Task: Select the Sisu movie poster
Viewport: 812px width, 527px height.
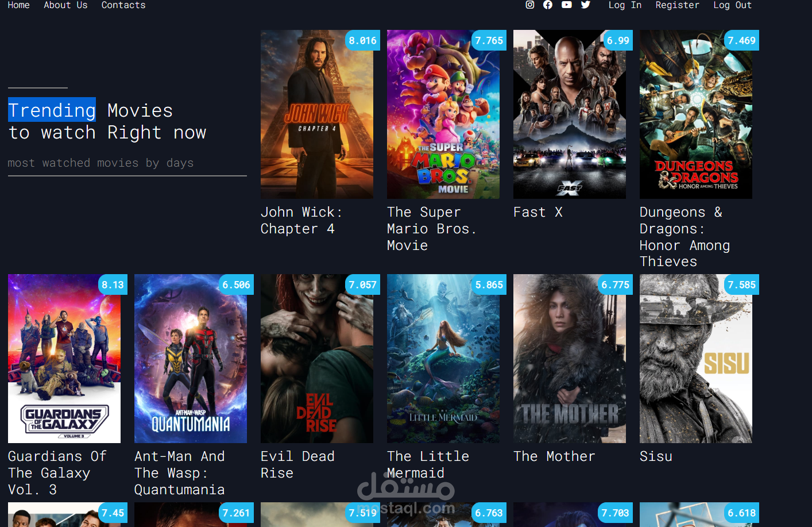Action: [696, 359]
